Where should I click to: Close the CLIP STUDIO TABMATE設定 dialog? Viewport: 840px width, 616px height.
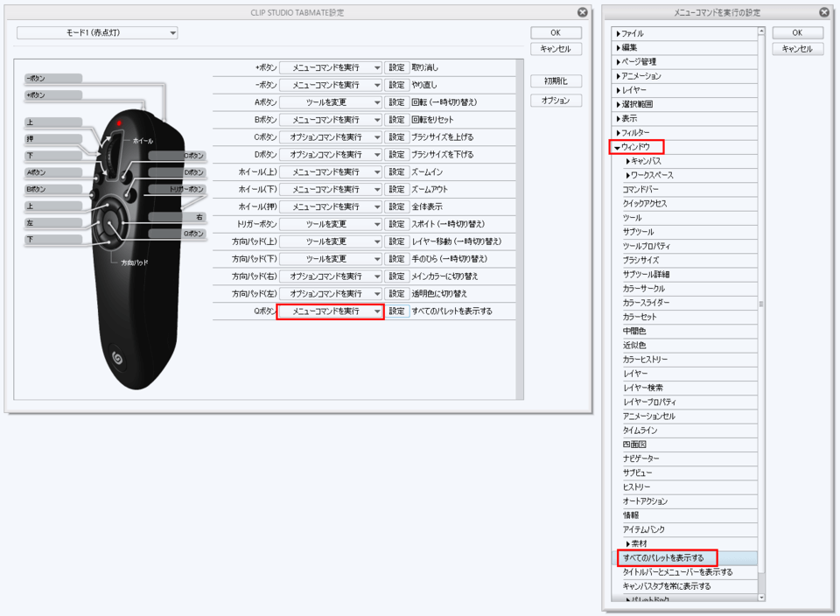(583, 12)
